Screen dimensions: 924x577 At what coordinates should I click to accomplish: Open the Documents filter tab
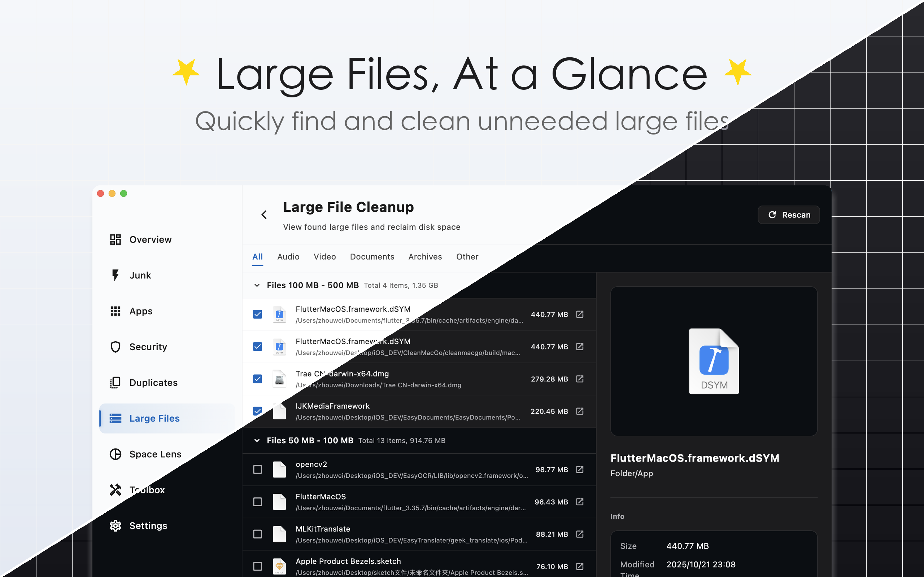(372, 256)
